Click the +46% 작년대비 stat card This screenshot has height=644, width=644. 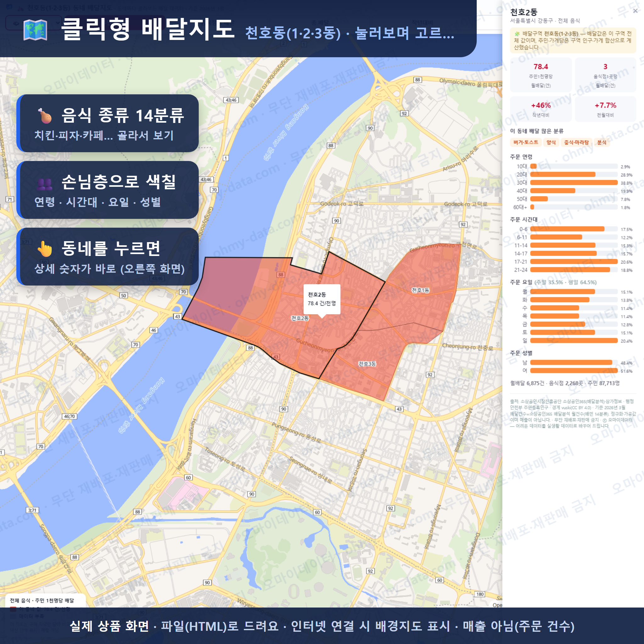(x=541, y=109)
